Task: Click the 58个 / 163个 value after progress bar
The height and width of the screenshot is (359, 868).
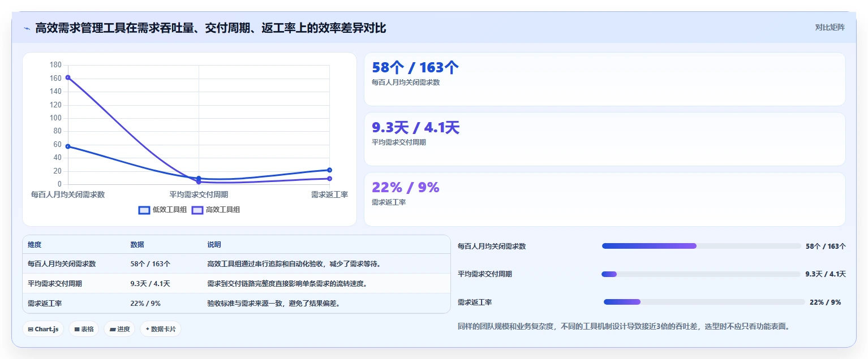Action: (826, 246)
